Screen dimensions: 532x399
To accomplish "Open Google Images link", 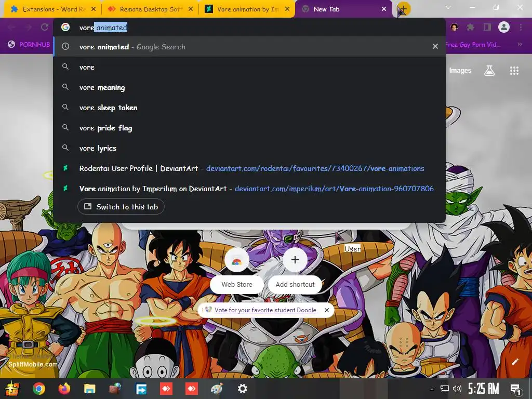I will (460, 71).
